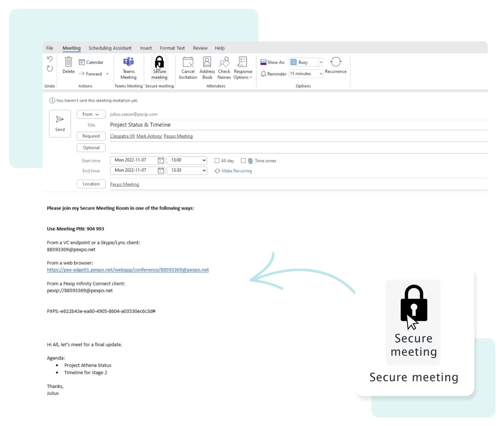Click the PXPS identifier line
Screen dimensions: 504x426
pyautogui.click(x=101, y=311)
